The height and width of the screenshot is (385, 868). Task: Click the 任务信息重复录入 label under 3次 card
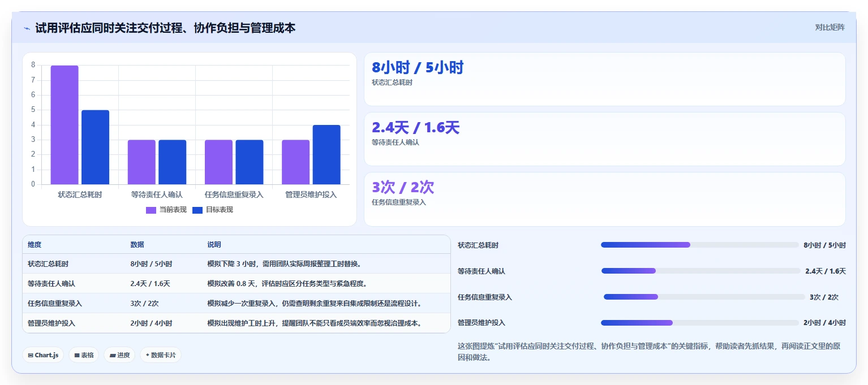[x=399, y=202]
